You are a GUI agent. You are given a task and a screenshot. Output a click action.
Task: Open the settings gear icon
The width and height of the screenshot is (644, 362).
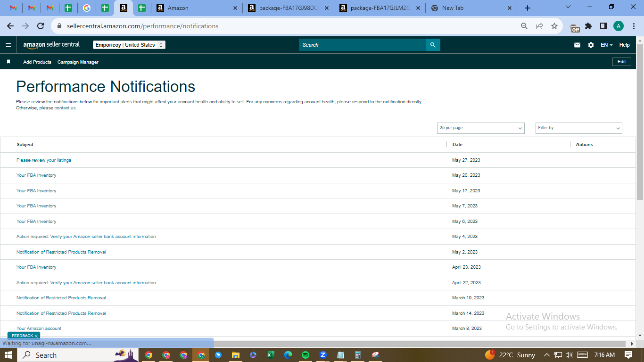click(591, 45)
